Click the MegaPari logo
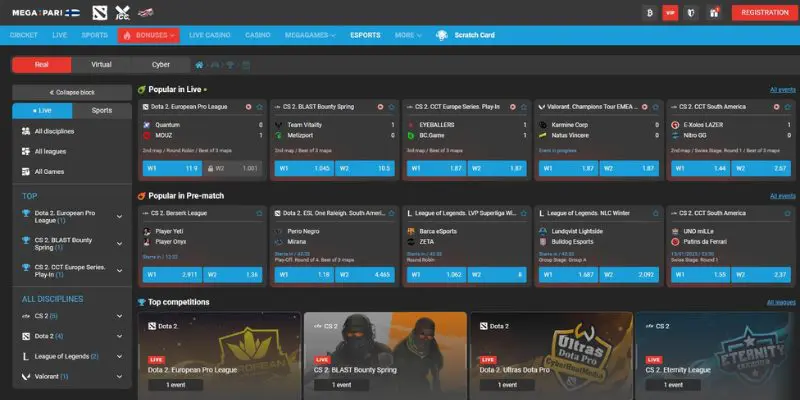 [x=46, y=13]
